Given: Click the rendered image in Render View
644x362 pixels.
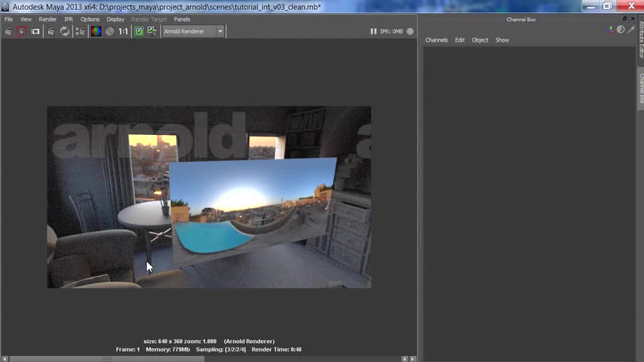Looking at the screenshot, I should [x=209, y=198].
